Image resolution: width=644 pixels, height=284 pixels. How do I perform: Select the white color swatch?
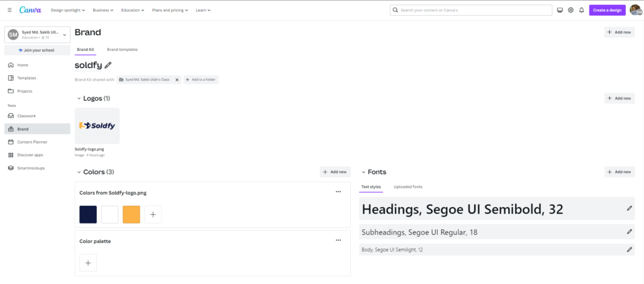(x=109, y=215)
